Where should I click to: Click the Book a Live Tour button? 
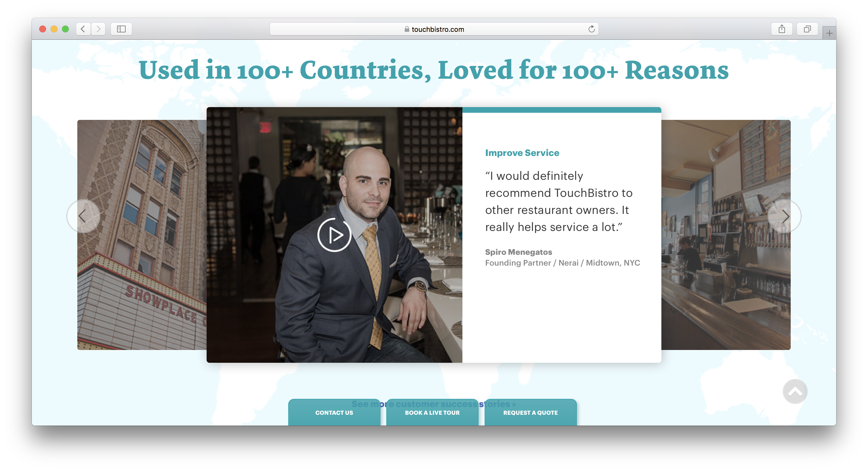point(432,412)
